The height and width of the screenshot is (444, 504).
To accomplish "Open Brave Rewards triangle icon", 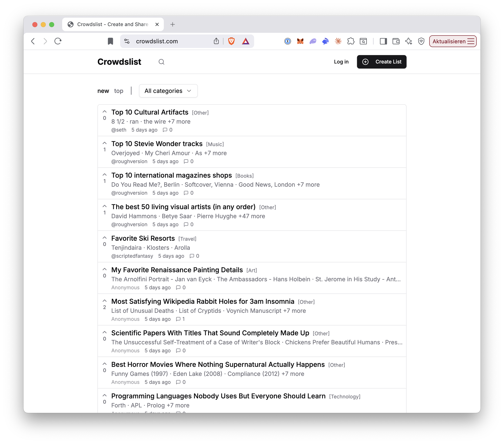I will pos(245,41).
